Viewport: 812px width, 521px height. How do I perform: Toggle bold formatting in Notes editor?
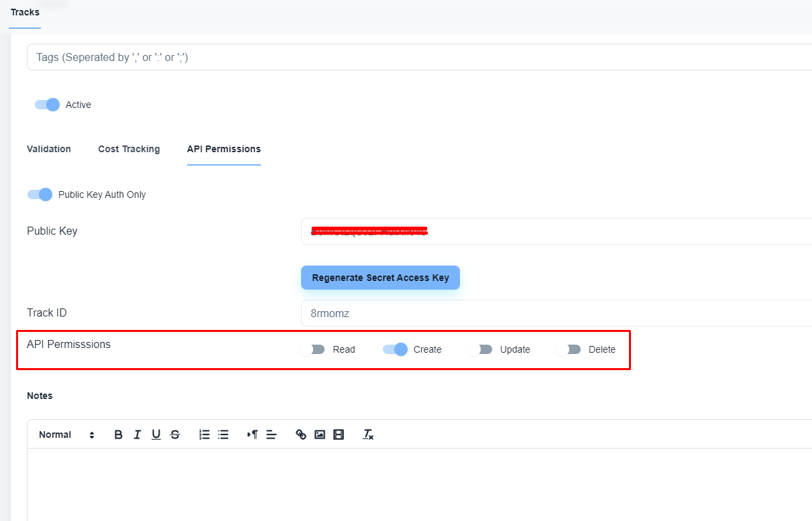[119, 435]
